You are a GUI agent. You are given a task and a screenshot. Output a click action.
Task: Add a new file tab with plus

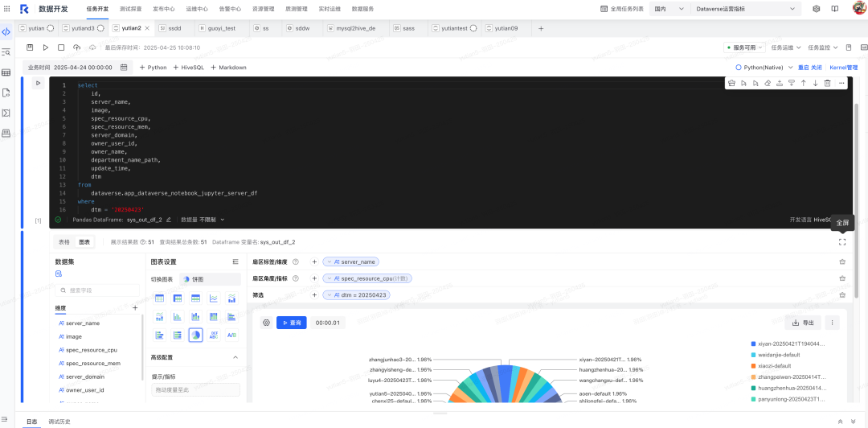pyautogui.click(x=541, y=28)
